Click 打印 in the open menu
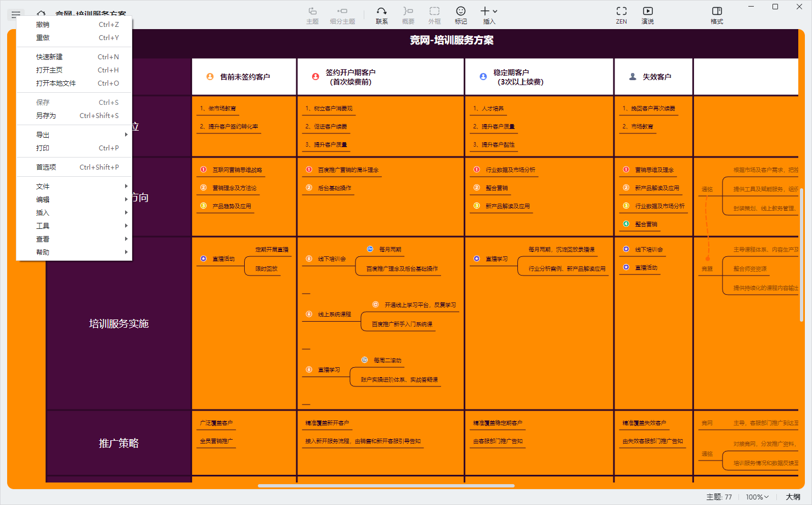 click(43, 148)
